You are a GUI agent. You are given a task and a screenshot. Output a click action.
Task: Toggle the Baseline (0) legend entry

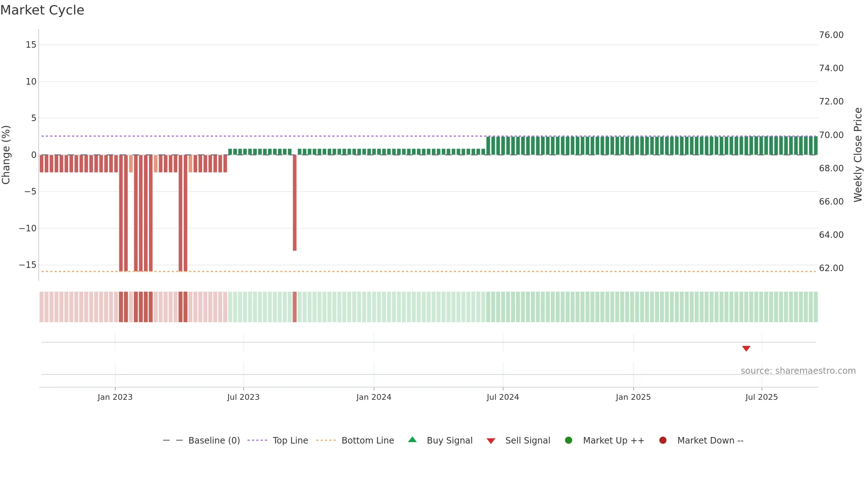(201, 440)
